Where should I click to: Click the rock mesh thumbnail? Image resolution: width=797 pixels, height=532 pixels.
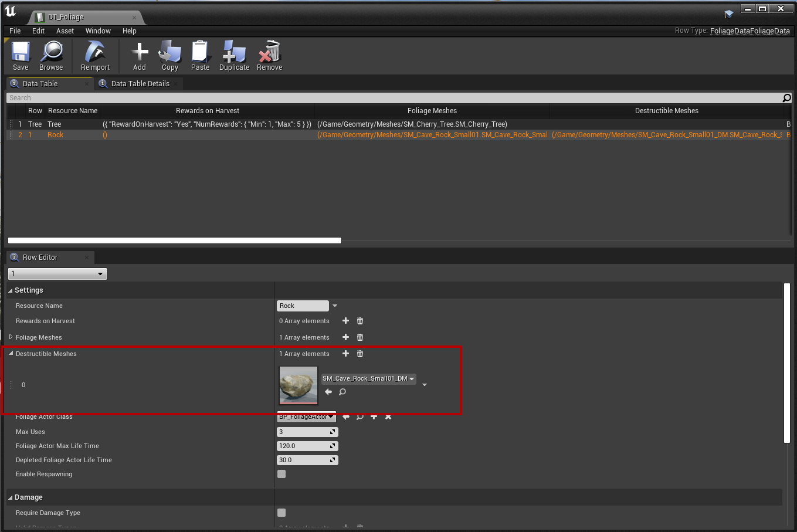(x=299, y=385)
